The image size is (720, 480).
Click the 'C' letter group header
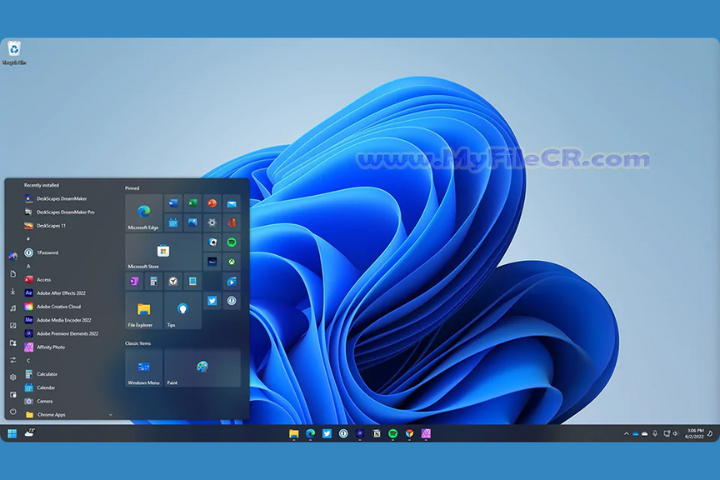(x=28, y=361)
